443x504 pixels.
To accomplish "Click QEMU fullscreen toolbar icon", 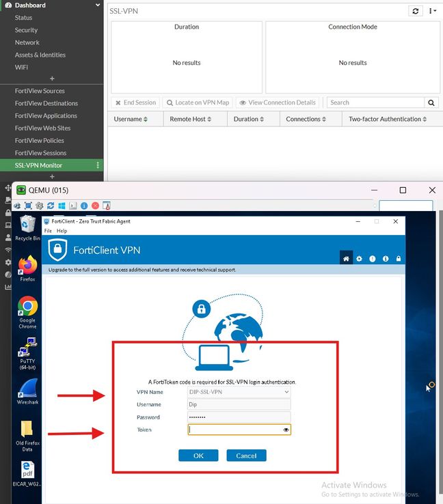I will click(x=28, y=206).
